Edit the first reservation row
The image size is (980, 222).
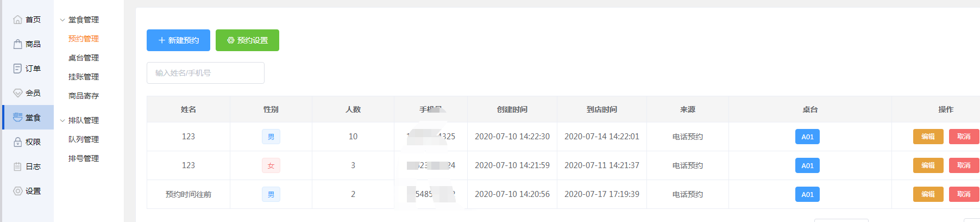pos(928,137)
